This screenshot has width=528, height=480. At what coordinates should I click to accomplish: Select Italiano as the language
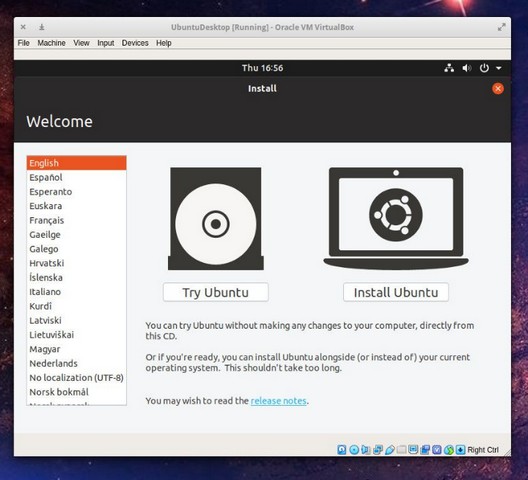76,292
